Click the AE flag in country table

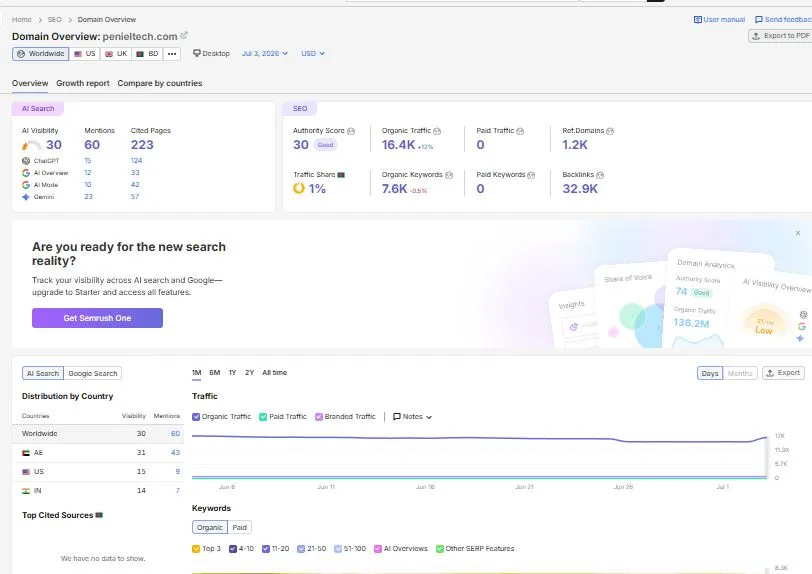click(x=26, y=453)
